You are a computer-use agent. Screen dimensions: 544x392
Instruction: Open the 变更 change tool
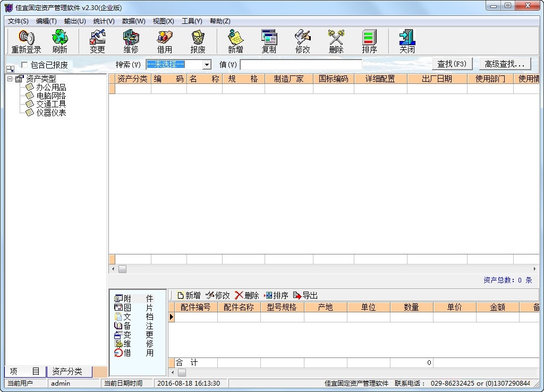point(97,41)
